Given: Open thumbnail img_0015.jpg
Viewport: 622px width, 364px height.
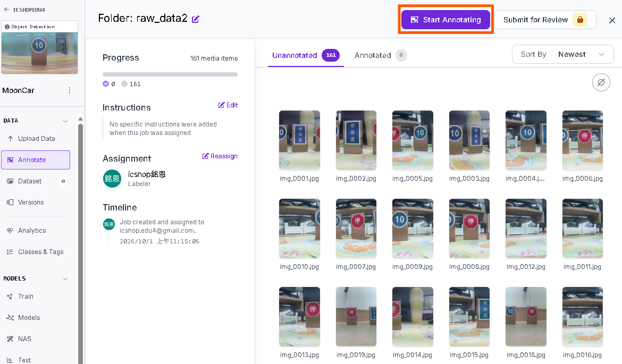Looking at the screenshot, I should (x=469, y=316).
